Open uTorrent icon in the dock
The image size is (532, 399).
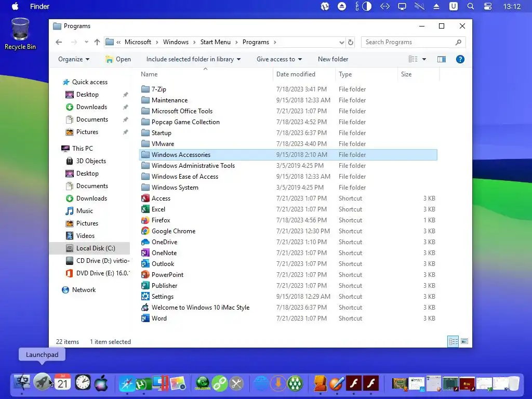click(142, 384)
